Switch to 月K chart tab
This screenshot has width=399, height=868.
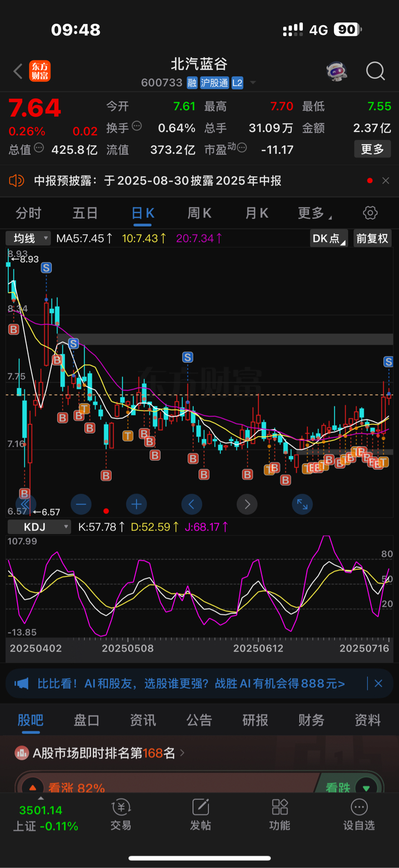pos(256,213)
